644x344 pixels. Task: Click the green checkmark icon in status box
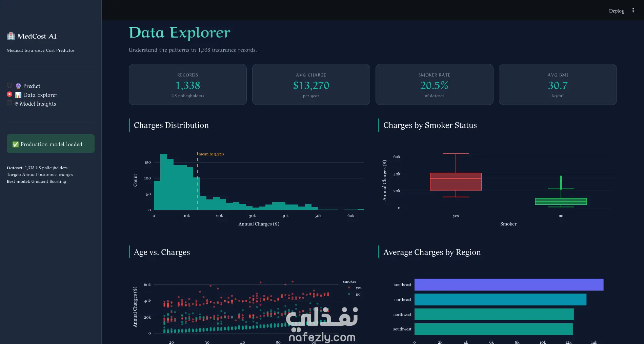[x=16, y=144]
